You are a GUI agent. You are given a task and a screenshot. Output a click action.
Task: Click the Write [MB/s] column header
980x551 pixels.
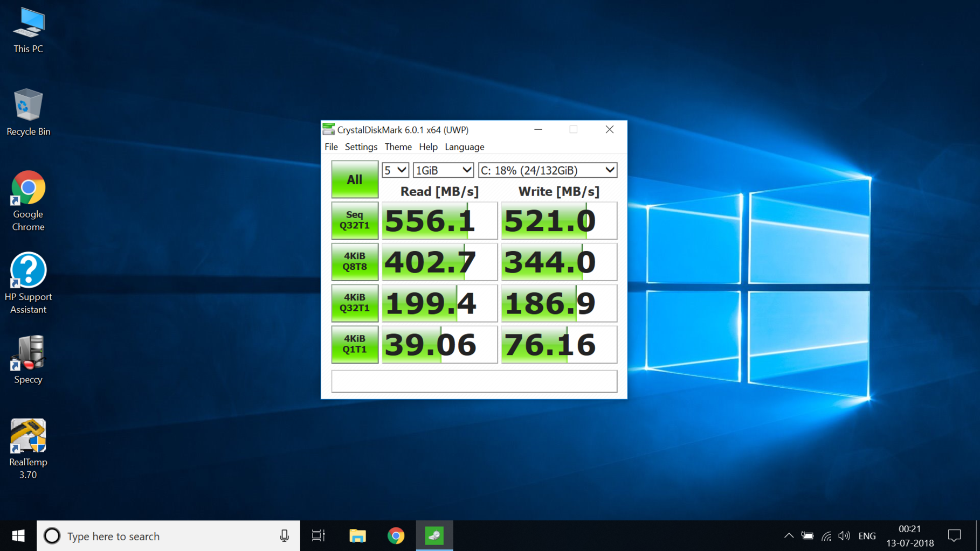(x=559, y=191)
